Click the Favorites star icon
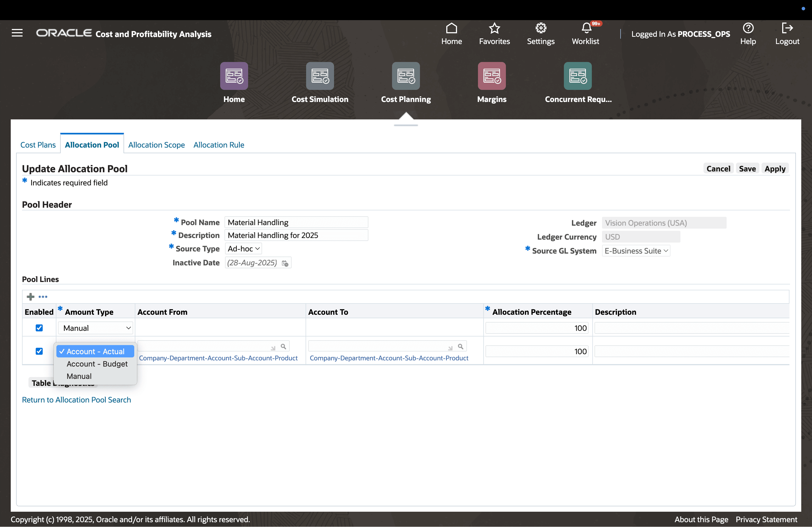This screenshot has width=812, height=527. (x=494, y=28)
